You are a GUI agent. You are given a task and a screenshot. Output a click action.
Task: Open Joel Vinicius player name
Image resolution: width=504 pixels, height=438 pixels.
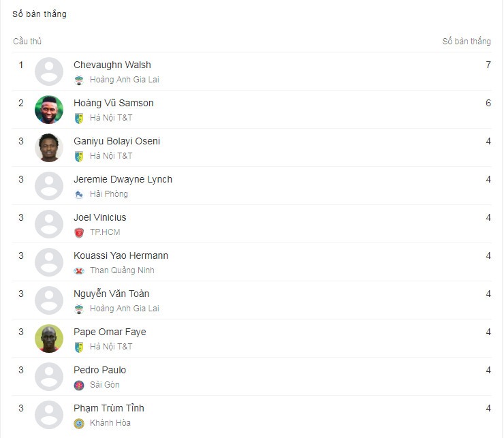tap(100, 217)
